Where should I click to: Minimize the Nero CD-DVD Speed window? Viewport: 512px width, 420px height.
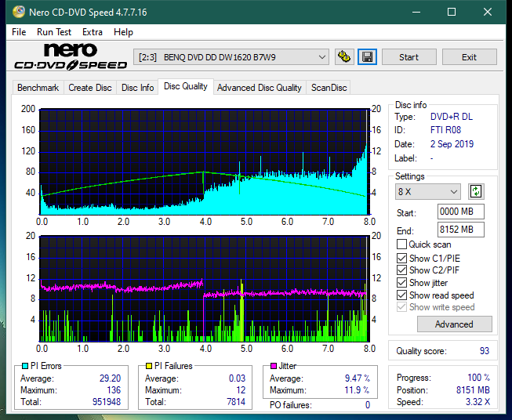click(416, 12)
